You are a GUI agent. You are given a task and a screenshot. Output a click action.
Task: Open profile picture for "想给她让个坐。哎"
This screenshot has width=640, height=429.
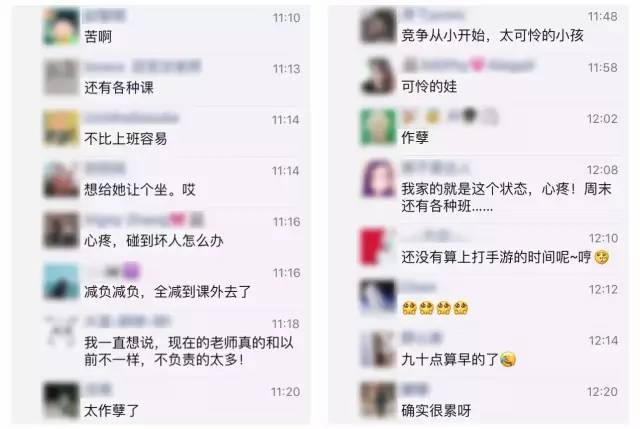pos(61,179)
